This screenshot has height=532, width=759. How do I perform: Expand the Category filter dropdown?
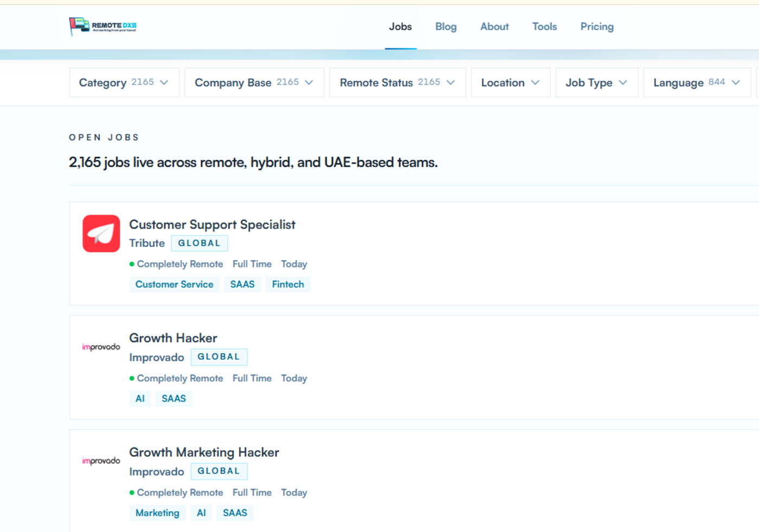(x=124, y=82)
